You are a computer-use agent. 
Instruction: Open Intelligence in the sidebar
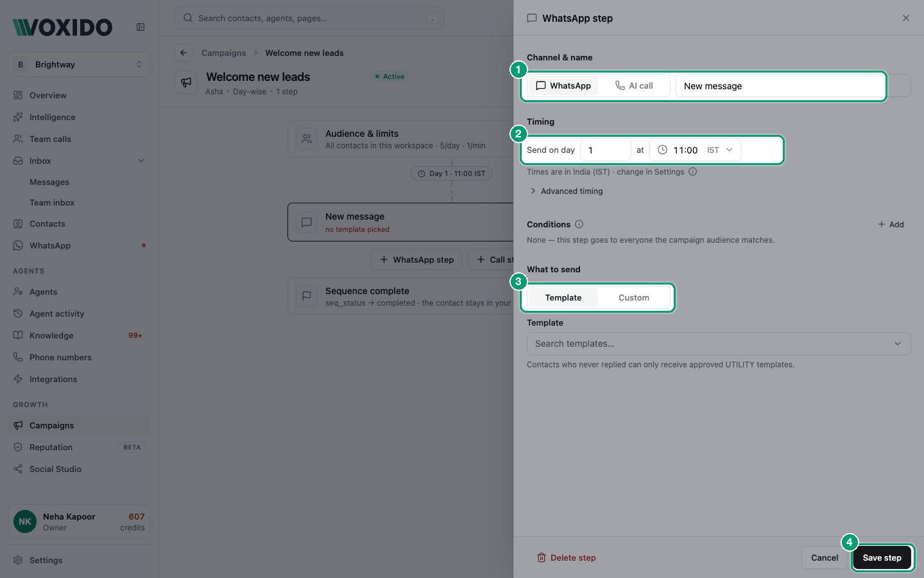click(x=80, y=117)
